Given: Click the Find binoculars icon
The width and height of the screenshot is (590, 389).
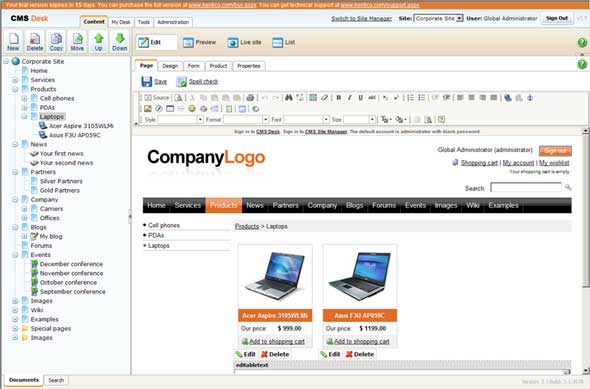Looking at the screenshot, I should click(x=289, y=97).
